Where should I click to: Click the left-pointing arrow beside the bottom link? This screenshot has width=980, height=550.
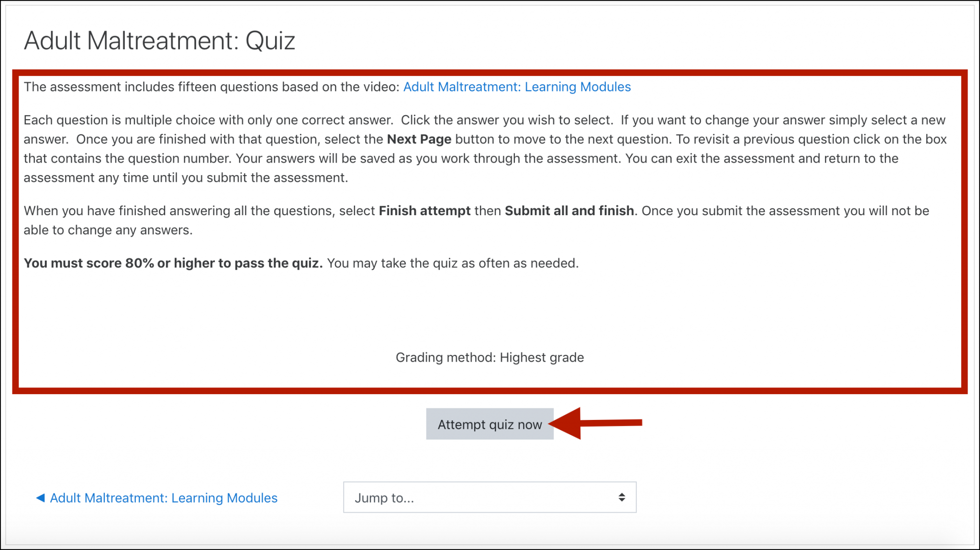41,498
